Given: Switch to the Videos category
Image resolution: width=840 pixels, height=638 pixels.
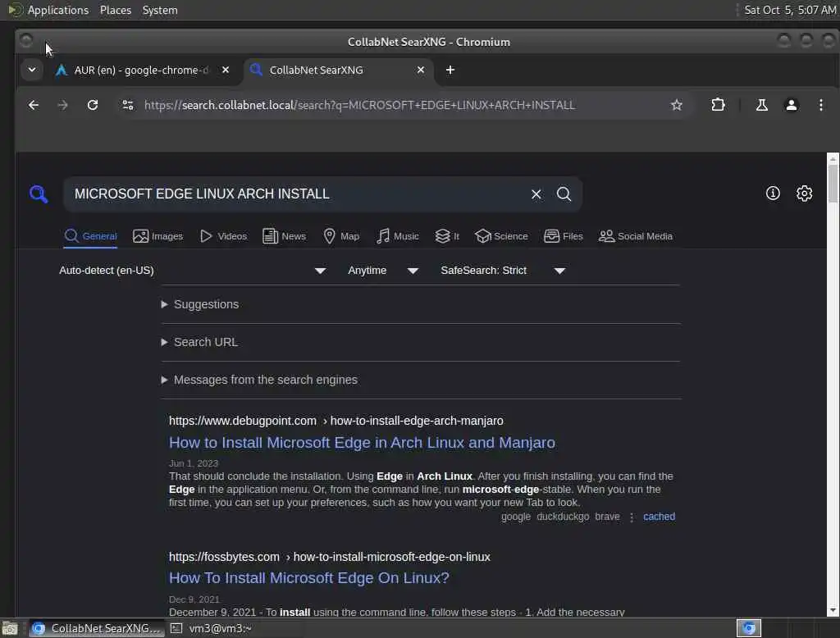Looking at the screenshot, I should (223, 236).
